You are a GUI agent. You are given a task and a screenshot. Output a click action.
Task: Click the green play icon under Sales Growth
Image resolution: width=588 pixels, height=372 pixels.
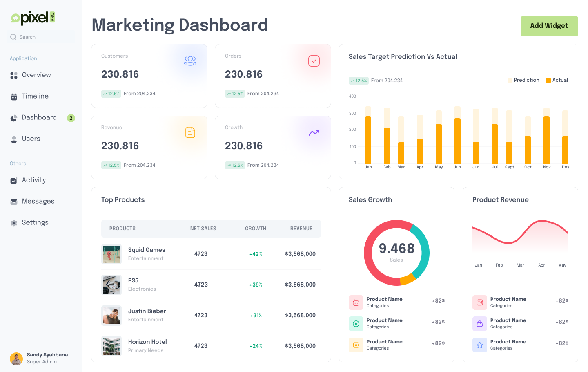tap(356, 324)
